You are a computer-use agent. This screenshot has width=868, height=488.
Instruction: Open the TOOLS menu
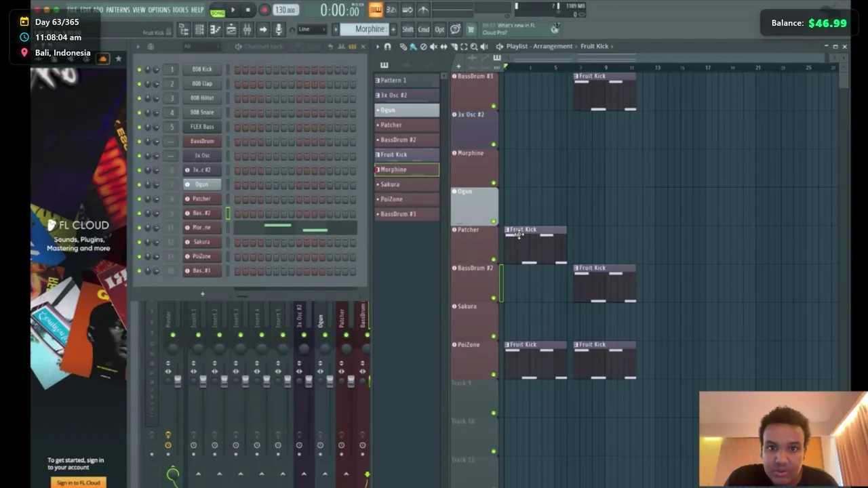pos(180,9)
